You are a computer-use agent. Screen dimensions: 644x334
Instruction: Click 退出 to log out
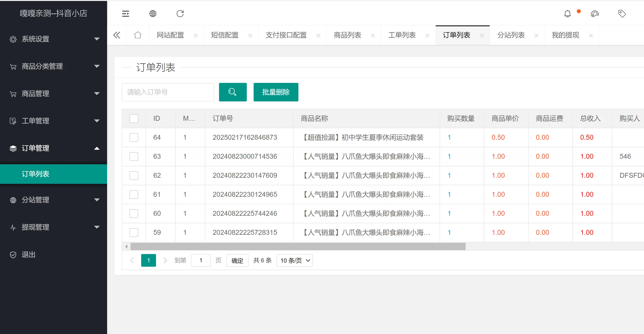pyautogui.click(x=28, y=255)
